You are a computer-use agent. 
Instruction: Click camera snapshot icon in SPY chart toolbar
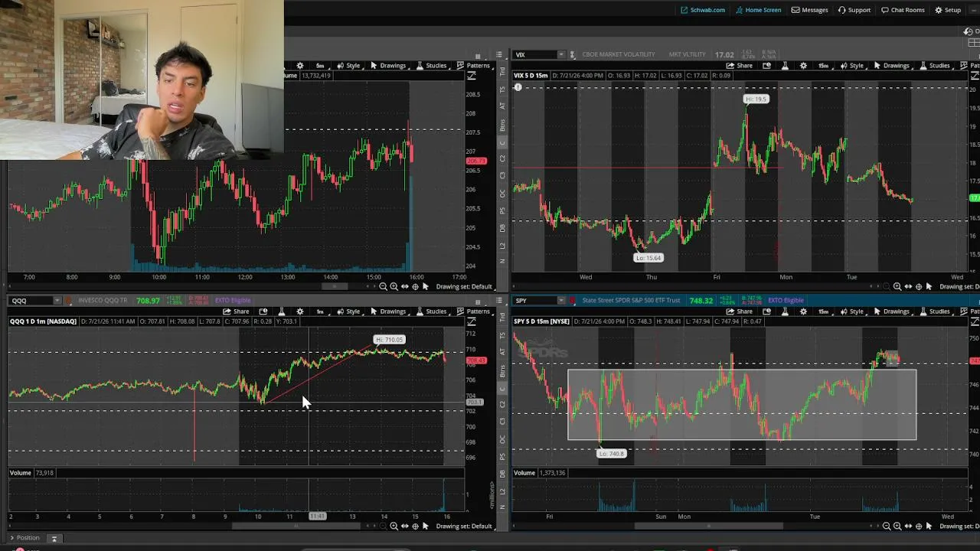pyautogui.click(x=766, y=311)
